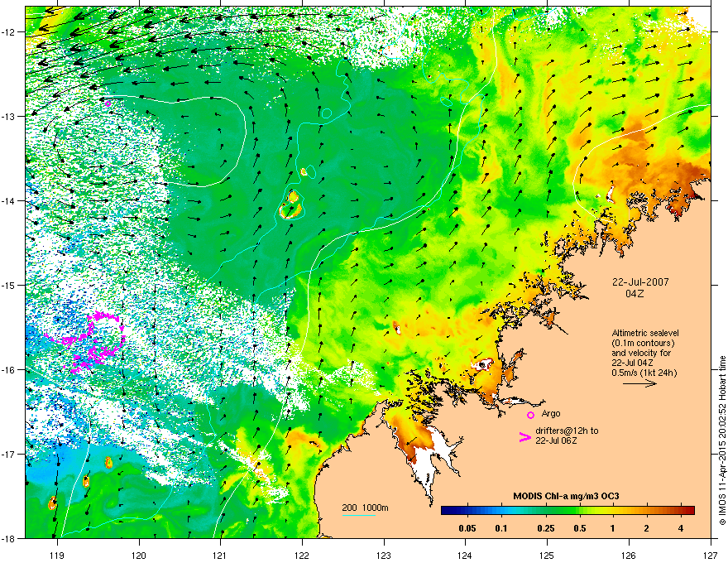Click the 'MODIS Chl-a mg/m3 OC3' colorbar title
The width and height of the screenshot is (728, 563).
(x=566, y=496)
